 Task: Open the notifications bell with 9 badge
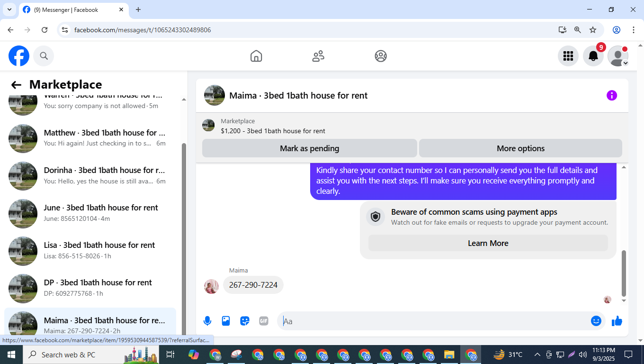point(593,56)
